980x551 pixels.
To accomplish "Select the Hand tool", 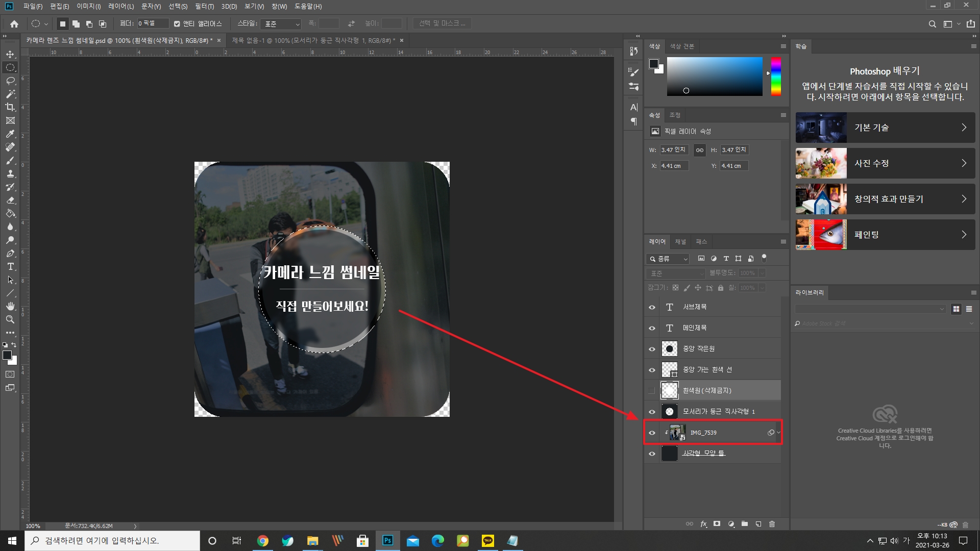I will coord(10,306).
